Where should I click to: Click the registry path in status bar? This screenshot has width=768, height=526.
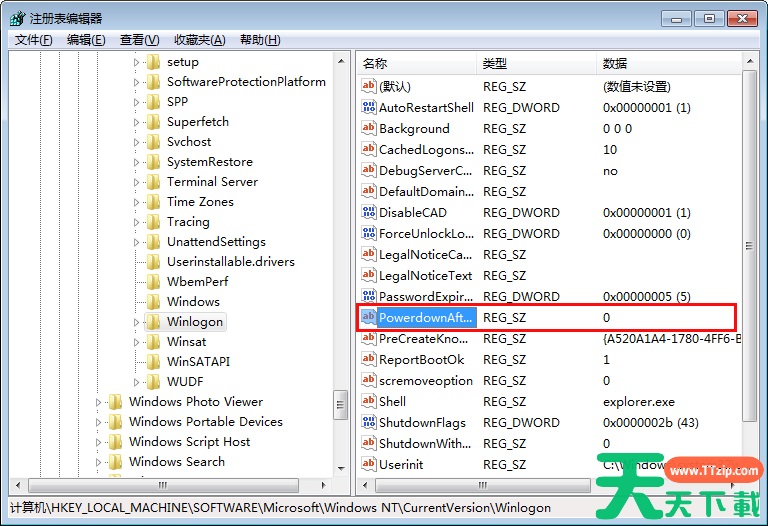coord(280,508)
